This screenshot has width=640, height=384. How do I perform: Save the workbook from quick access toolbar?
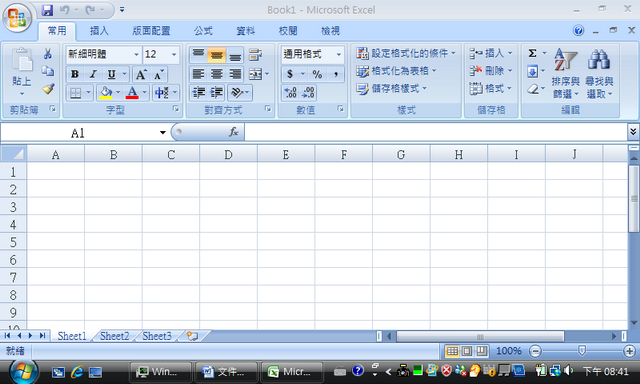[47, 10]
